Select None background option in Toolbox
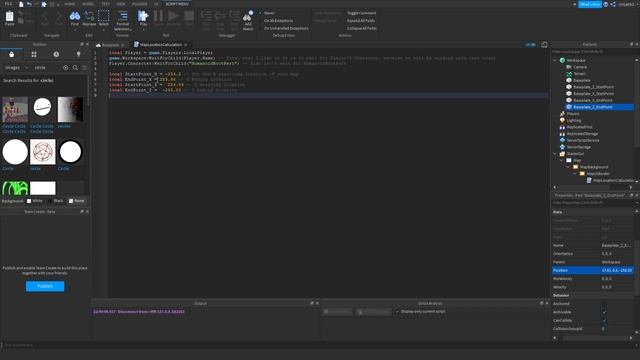Viewport: 640px width, 360px height. click(x=76, y=201)
